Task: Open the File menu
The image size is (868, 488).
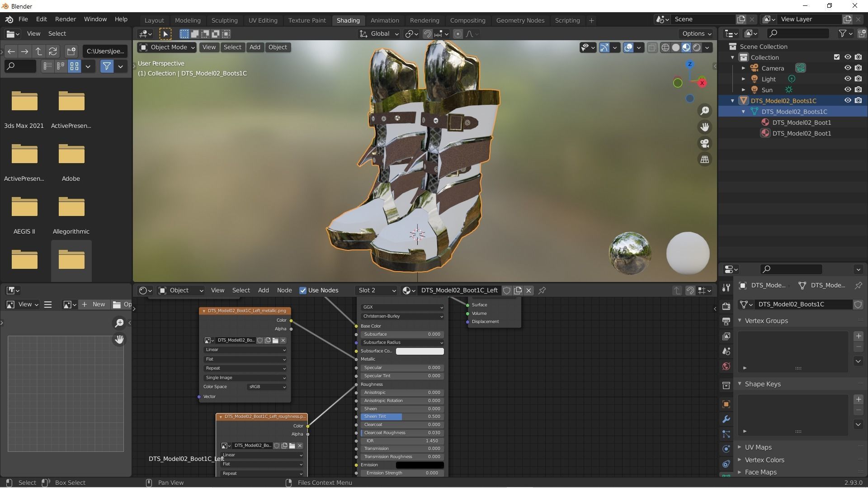Action: point(23,19)
